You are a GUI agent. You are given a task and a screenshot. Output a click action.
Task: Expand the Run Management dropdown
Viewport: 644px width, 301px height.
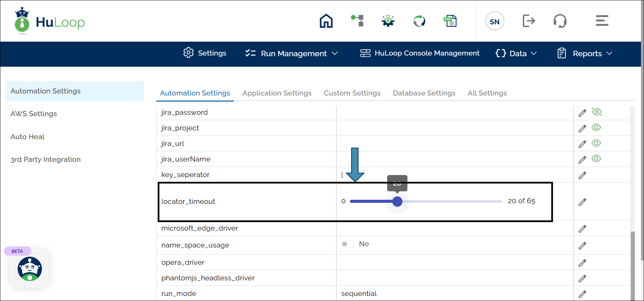tap(291, 53)
